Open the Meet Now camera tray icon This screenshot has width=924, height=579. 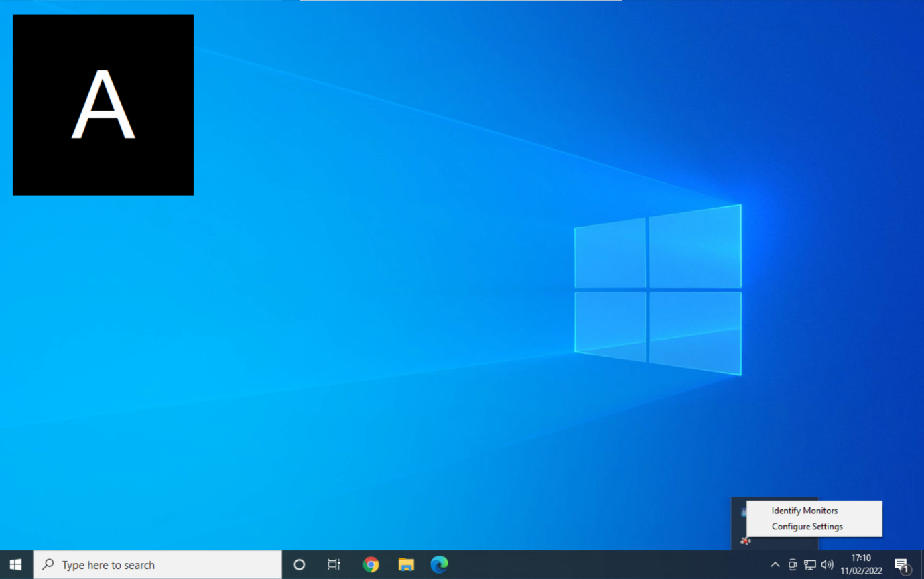793,565
